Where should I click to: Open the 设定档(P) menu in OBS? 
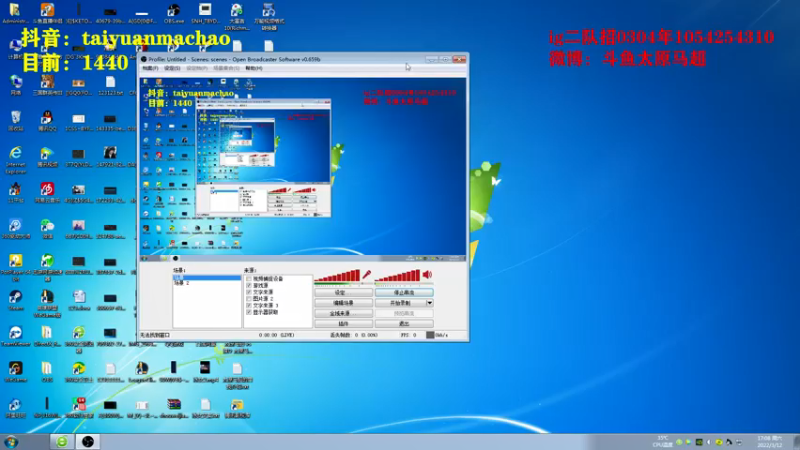pos(196,68)
